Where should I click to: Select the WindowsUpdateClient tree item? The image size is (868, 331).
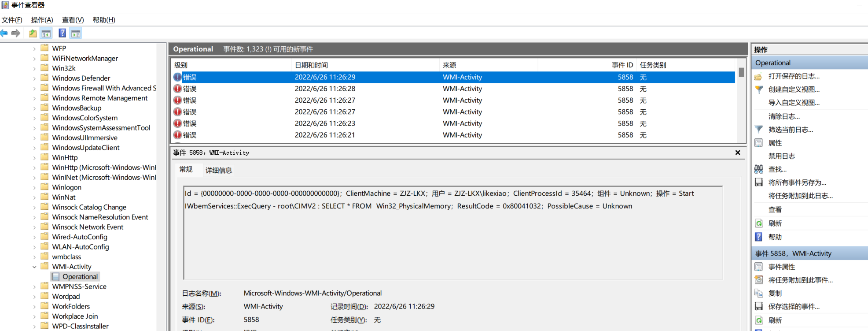(86, 148)
